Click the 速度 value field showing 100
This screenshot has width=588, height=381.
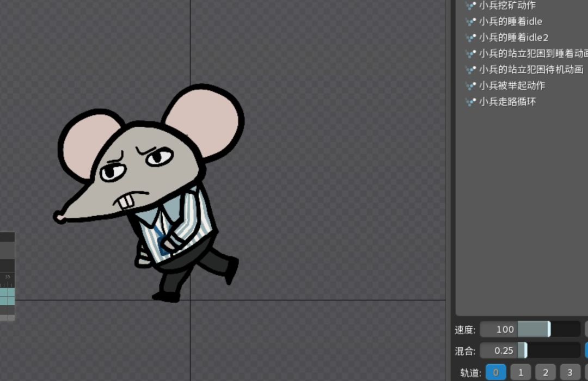[499, 329]
